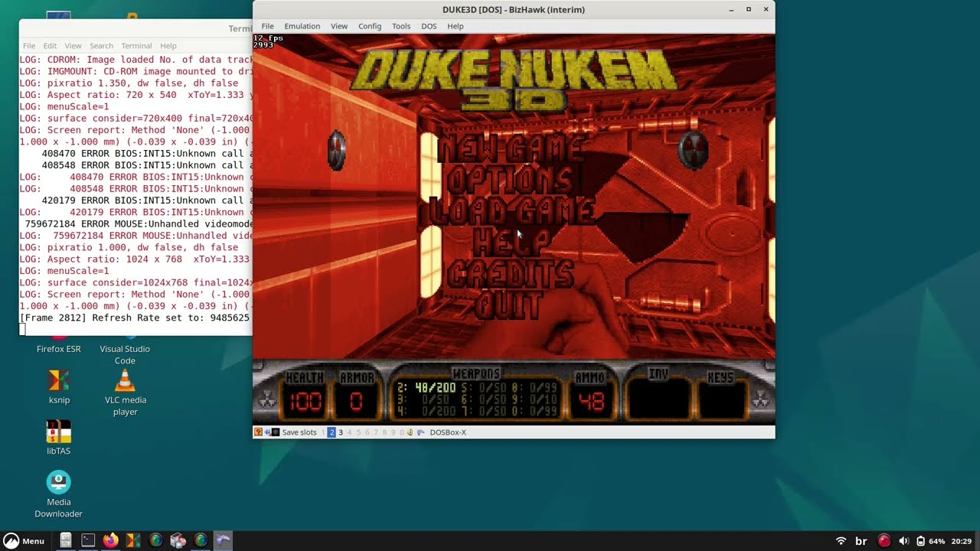Viewport: 980px width, 551px height.
Task: Click the terminal icon in taskbar
Action: (88, 540)
